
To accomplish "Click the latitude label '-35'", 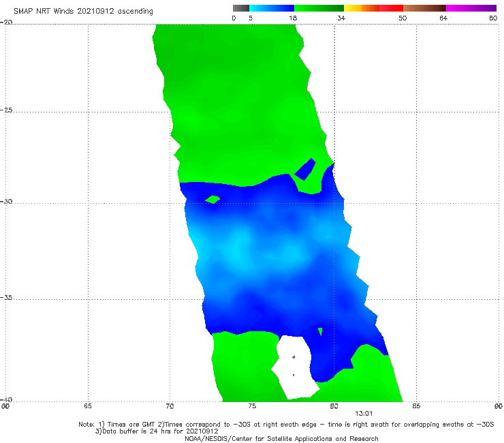I will point(6,298).
